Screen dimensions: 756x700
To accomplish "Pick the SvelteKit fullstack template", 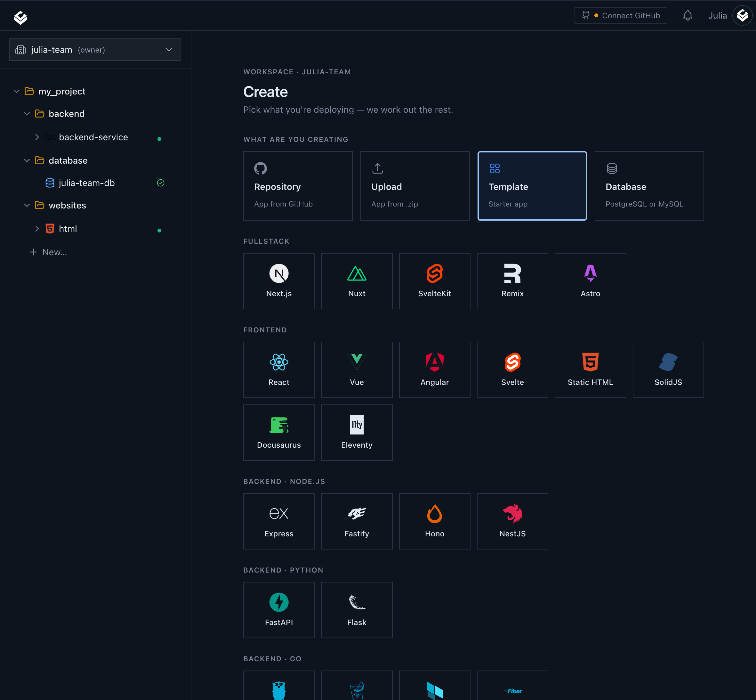I will click(x=435, y=281).
